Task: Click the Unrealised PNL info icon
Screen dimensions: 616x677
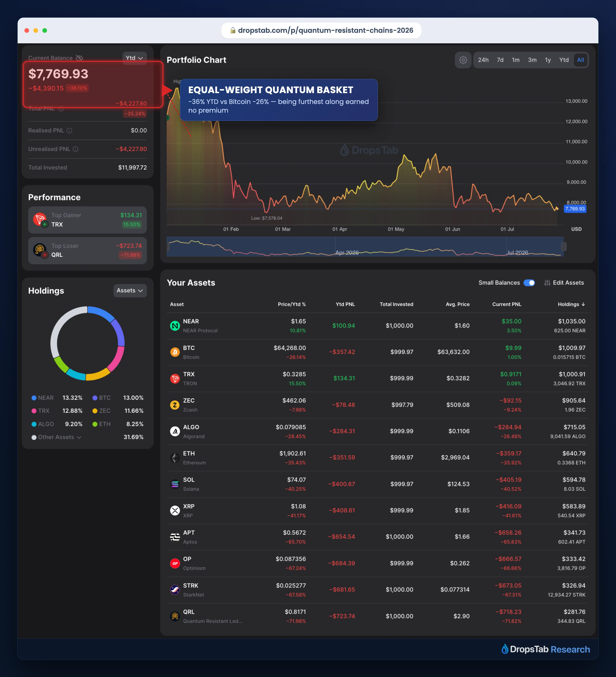Action: (x=76, y=149)
